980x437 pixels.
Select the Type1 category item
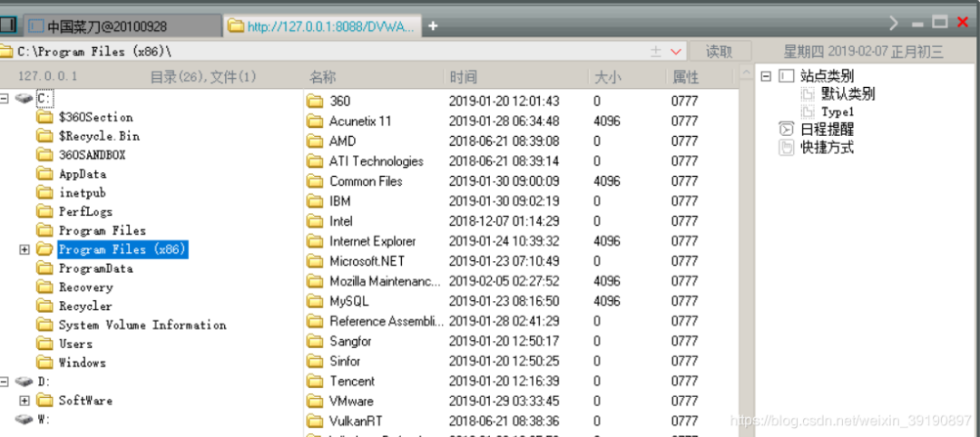click(838, 112)
